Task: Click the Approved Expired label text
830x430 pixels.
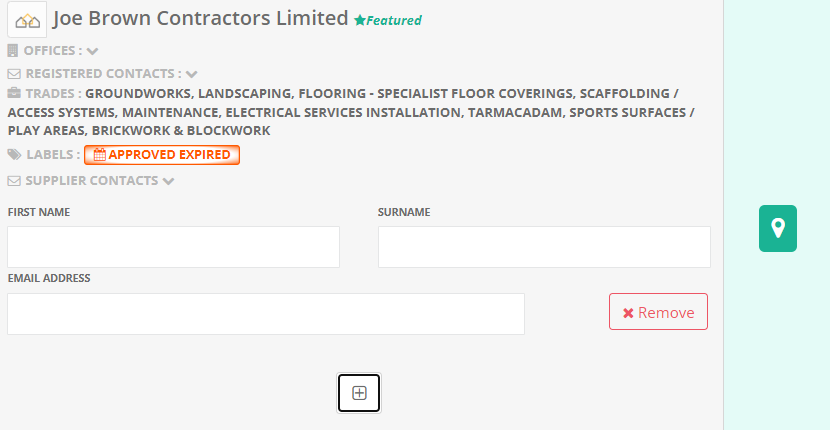Action: tap(170, 155)
